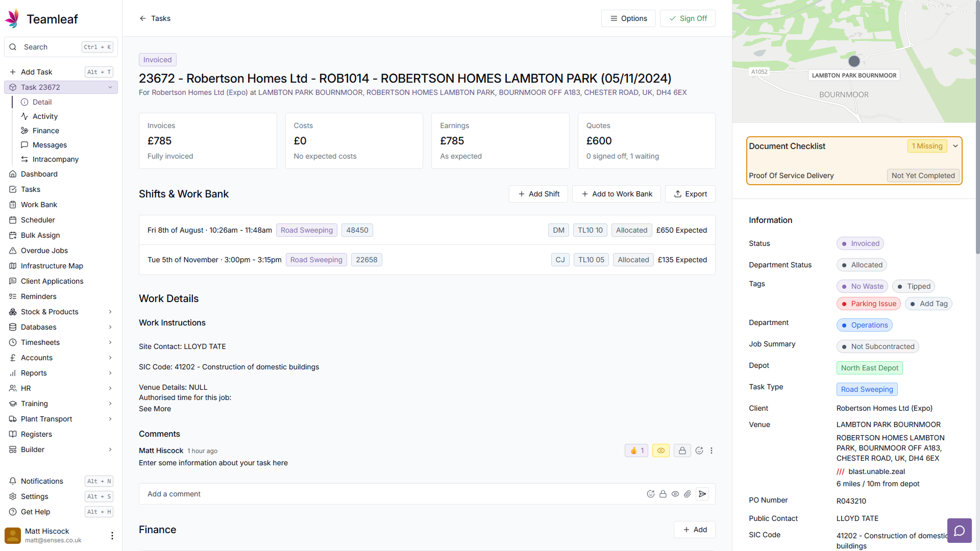Click the page vertical scrollbar
This screenshot has width=980, height=551.
pos(977,128)
